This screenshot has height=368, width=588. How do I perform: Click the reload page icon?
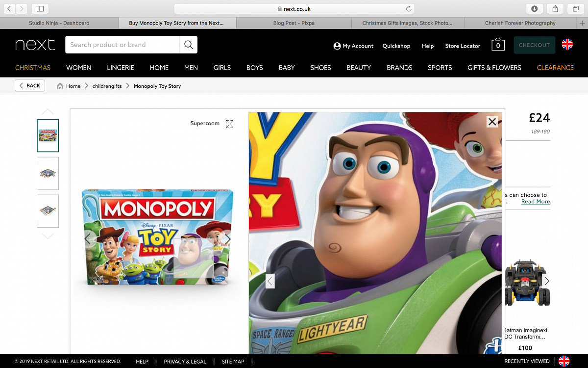coord(409,9)
